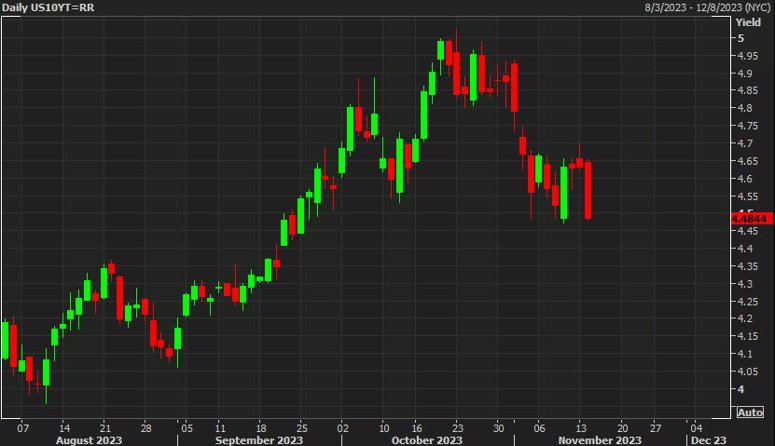Click the 25 date tick in September

(301, 428)
